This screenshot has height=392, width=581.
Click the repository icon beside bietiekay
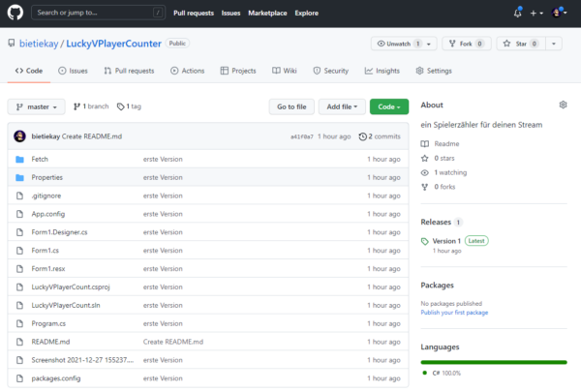[x=12, y=44]
